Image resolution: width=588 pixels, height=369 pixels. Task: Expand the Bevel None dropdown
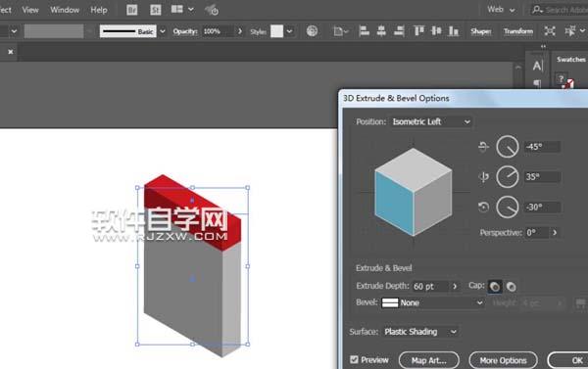(x=432, y=302)
